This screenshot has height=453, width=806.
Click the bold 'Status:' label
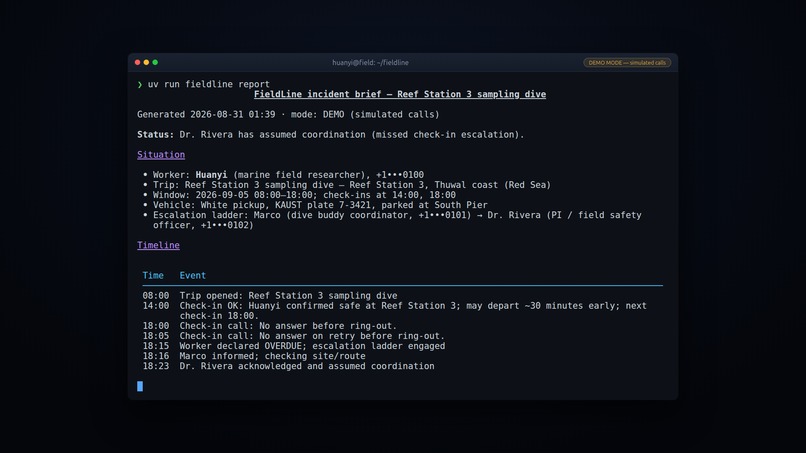coord(155,135)
